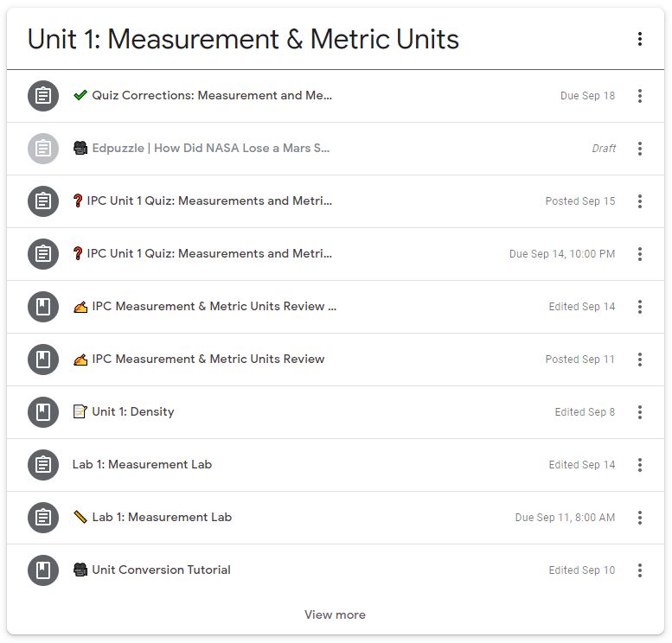Open the Unit 1: Measurement & Metric Units topic title

[x=243, y=39]
